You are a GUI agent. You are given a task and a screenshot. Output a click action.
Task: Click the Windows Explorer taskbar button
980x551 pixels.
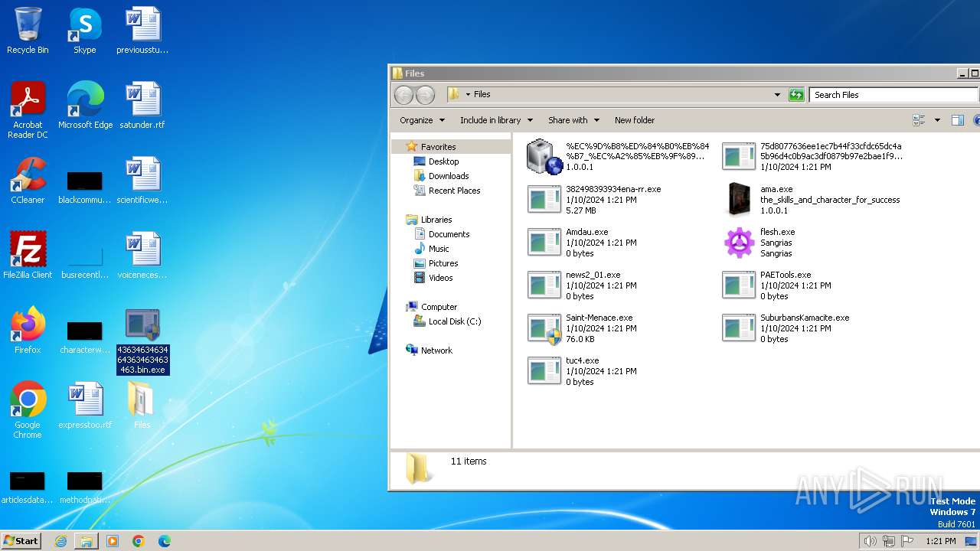pos(87,541)
